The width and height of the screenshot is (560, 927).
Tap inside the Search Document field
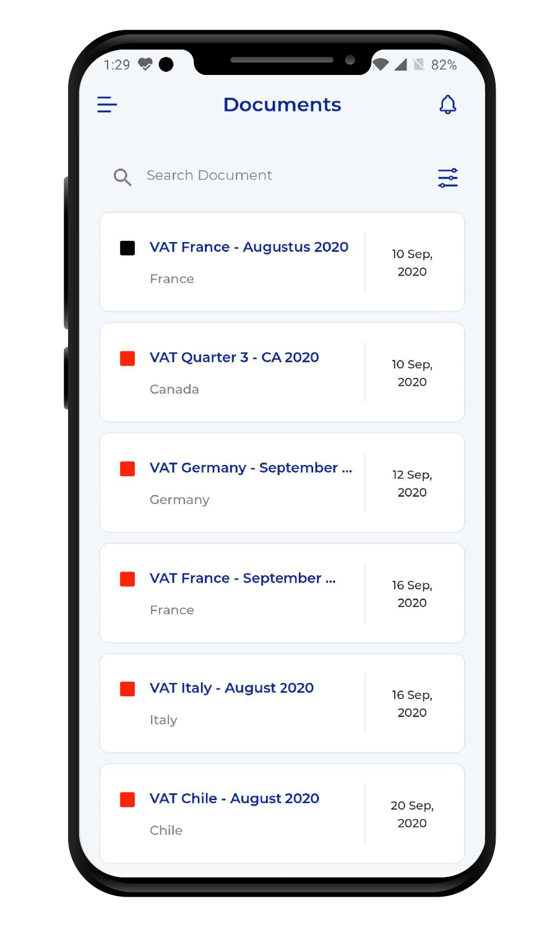pos(209,176)
